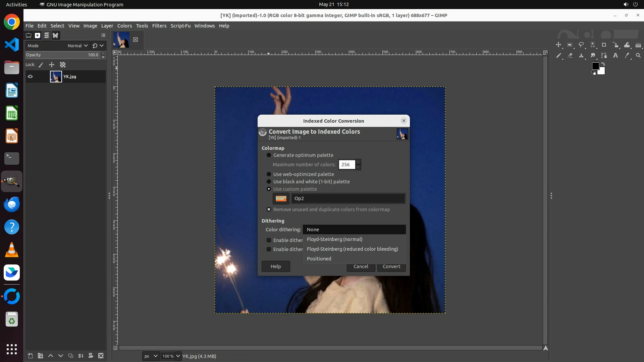644x362 pixels.
Task: Click the Help button in dialog
Action: [x=275, y=266]
